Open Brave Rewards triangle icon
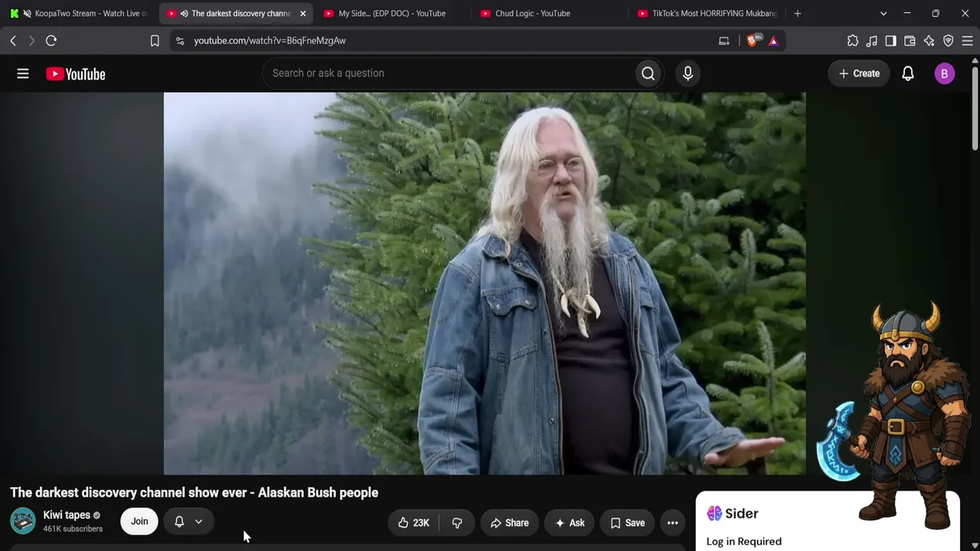The image size is (980, 551). click(x=773, y=41)
